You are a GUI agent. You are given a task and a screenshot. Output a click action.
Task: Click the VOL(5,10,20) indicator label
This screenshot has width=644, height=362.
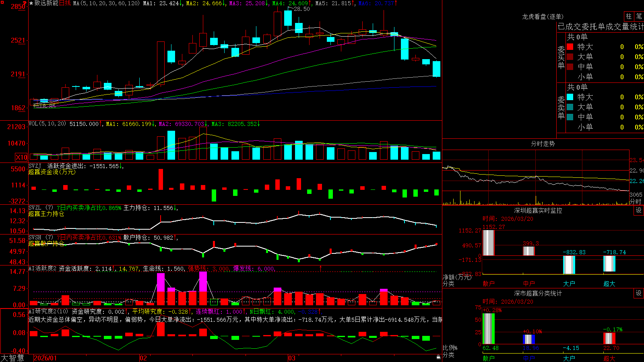point(47,124)
